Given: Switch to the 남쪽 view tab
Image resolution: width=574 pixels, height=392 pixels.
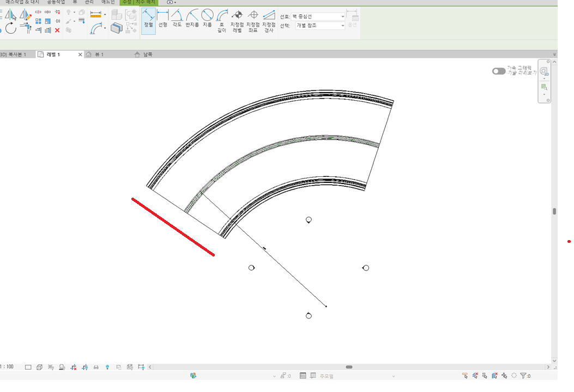Looking at the screenshot, I should (147, 54).
